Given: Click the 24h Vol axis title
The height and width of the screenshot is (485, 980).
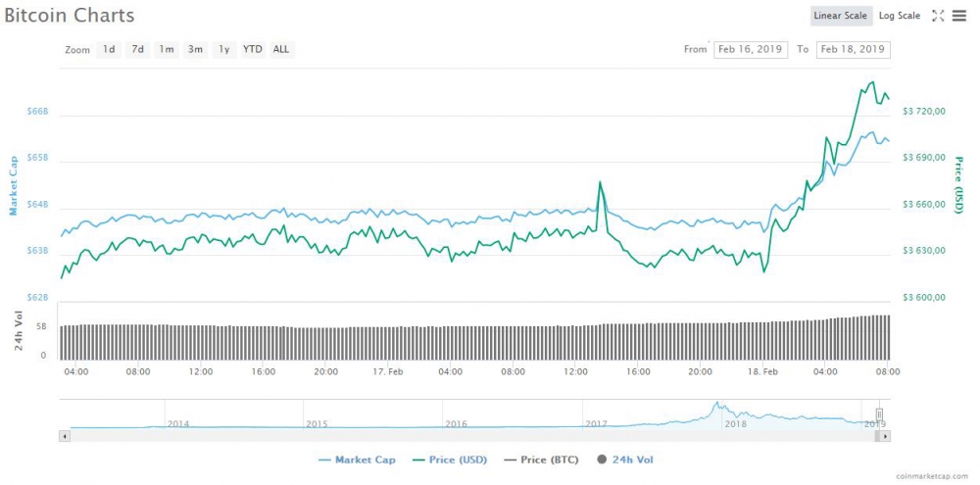Looking at the screenshot, I should pyautogui.click(x=20, y=330).
